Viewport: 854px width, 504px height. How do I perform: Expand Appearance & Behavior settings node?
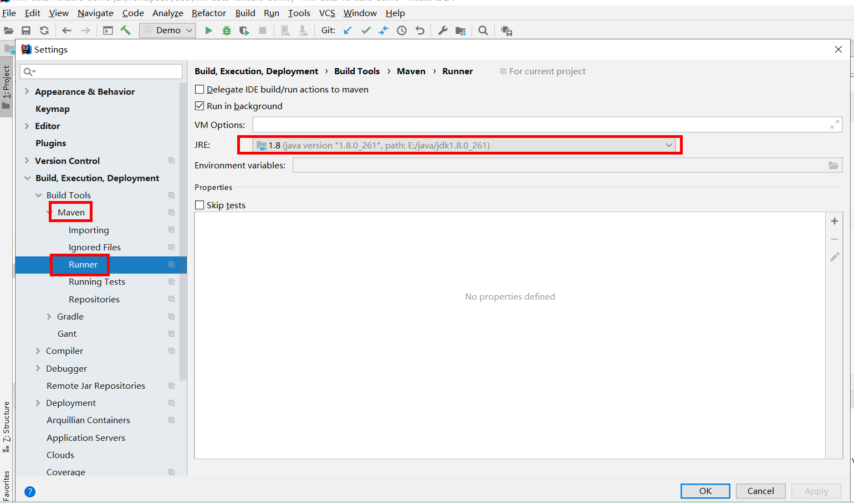(27, 91)
